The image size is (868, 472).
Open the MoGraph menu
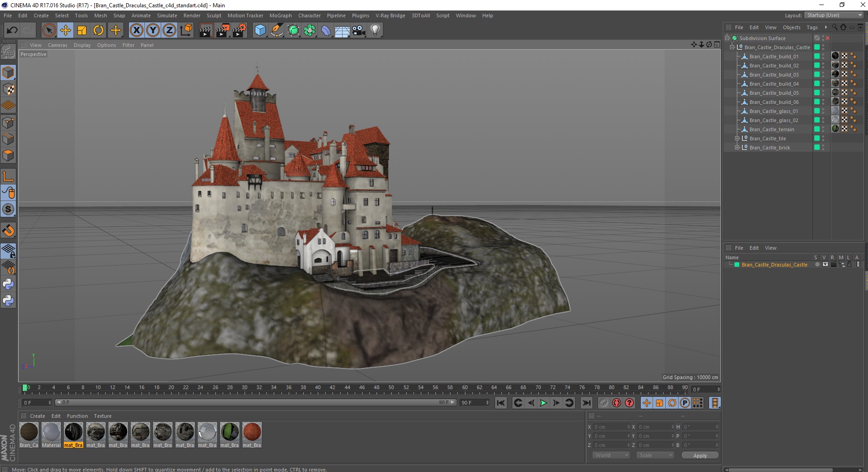coord(281,15)
